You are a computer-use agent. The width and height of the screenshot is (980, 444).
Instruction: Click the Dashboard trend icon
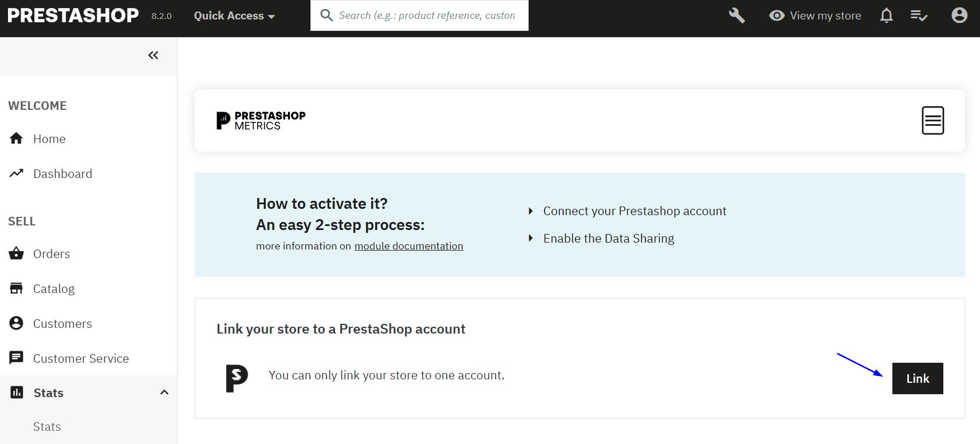[x=17, y=173]
